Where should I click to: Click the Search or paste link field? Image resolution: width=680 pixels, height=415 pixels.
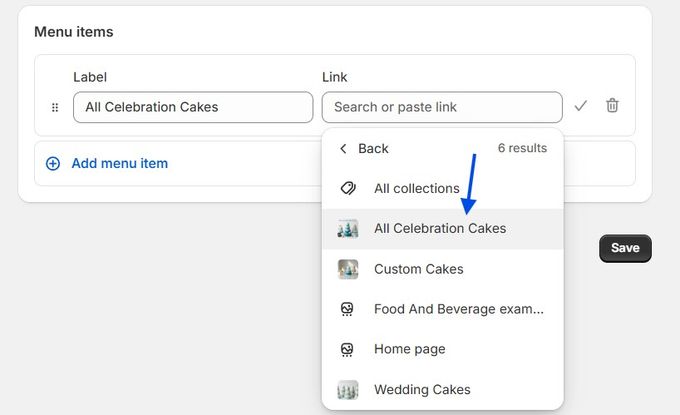click(442, 107)
